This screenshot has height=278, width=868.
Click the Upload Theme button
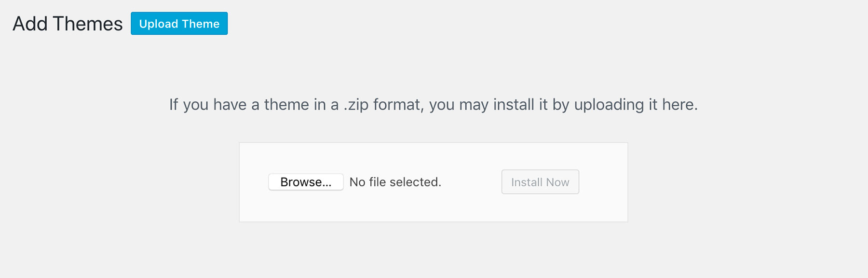click(x=179, y=24)
